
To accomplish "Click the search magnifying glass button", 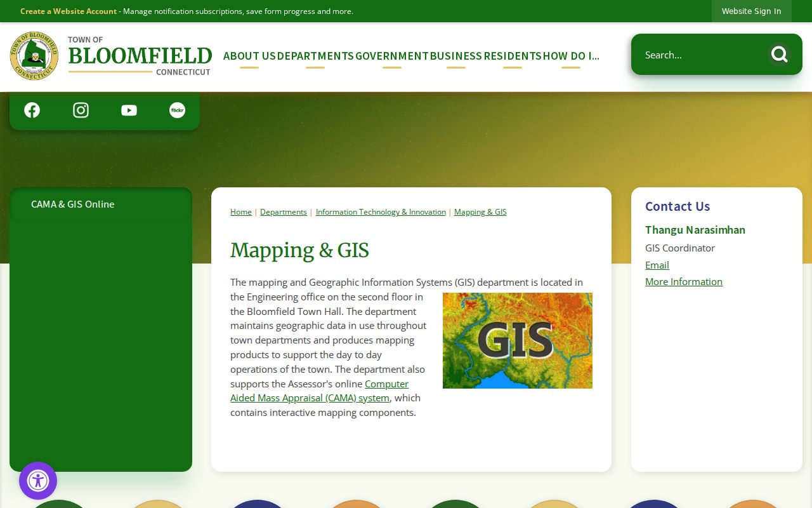I will pyautogui.click(x=779, y=55).
